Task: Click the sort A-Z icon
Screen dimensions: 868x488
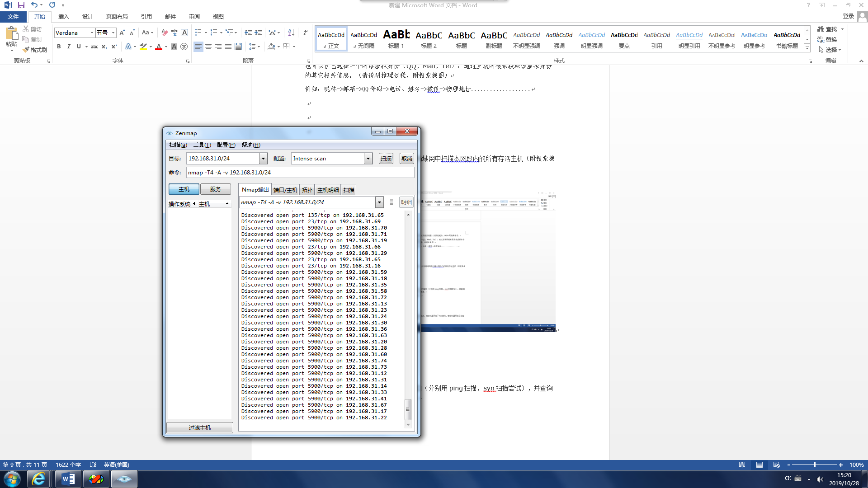Action: pos(291,33)
